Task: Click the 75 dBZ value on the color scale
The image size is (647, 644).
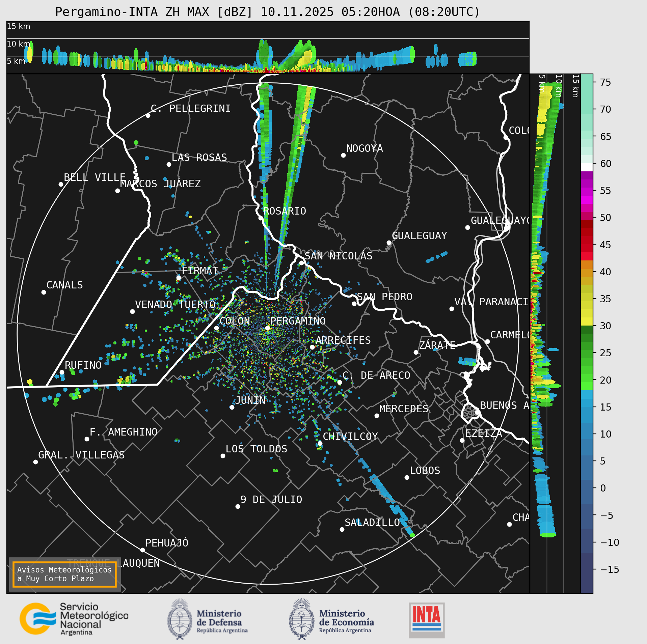Action: pos(605,82)
